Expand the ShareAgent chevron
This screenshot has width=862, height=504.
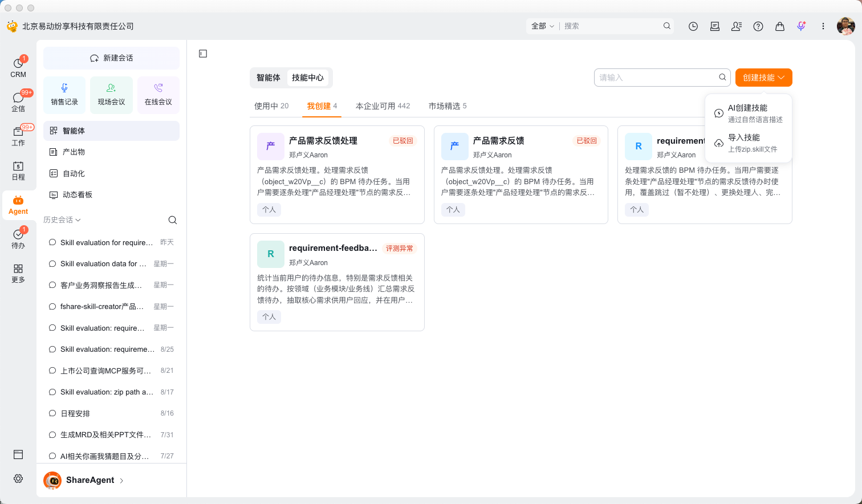[x=121, y=481]
